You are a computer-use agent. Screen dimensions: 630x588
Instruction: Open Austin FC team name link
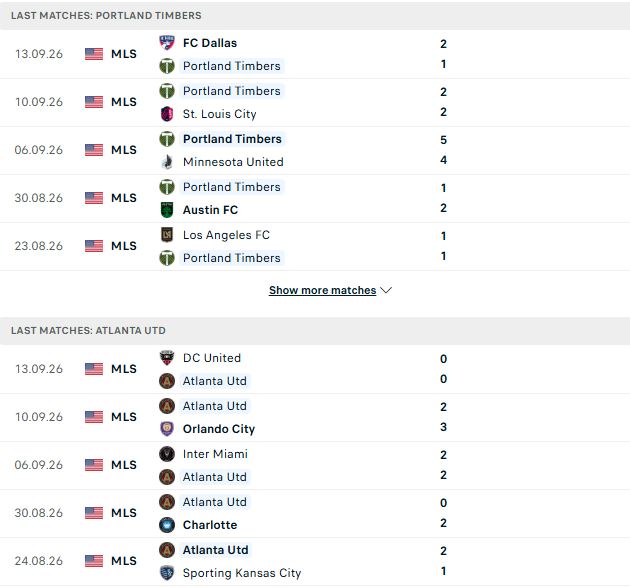[x=210, y=210]
